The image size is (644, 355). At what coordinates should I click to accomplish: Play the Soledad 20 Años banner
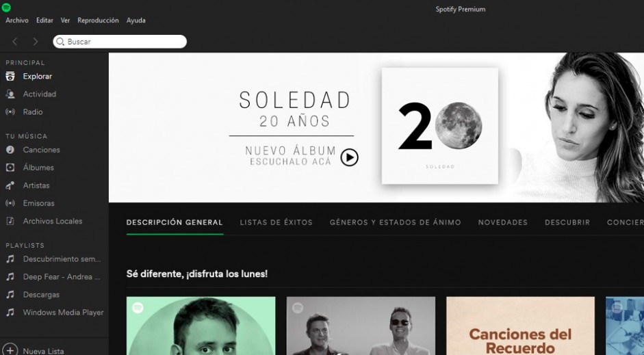pos(350,157)
